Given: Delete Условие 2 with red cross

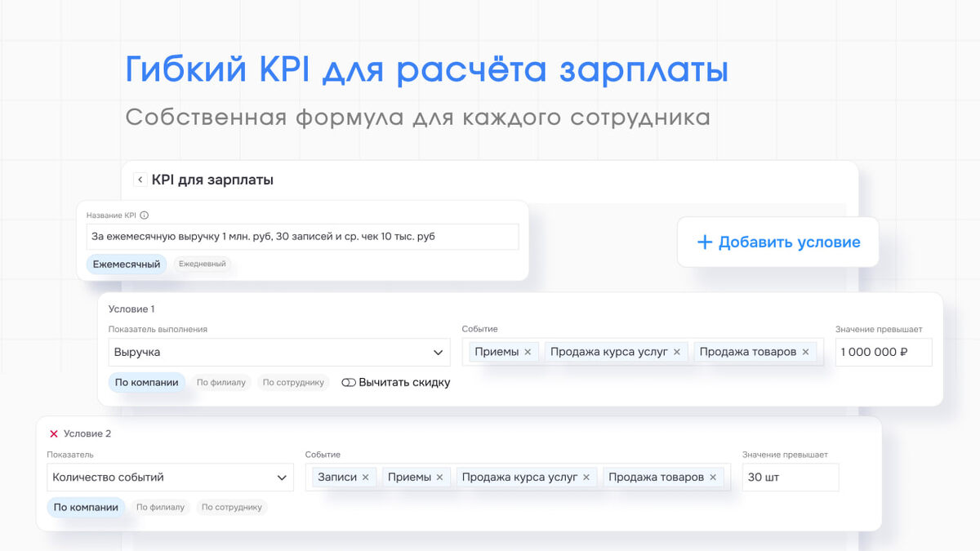Looking at the screenshot, I should (54, 434).
